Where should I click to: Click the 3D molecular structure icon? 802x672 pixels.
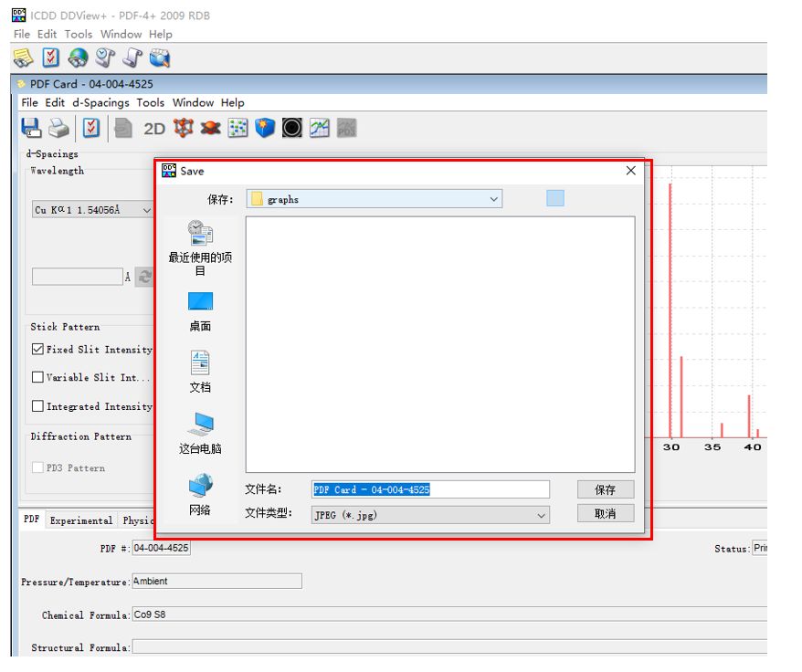coord(183,128)
